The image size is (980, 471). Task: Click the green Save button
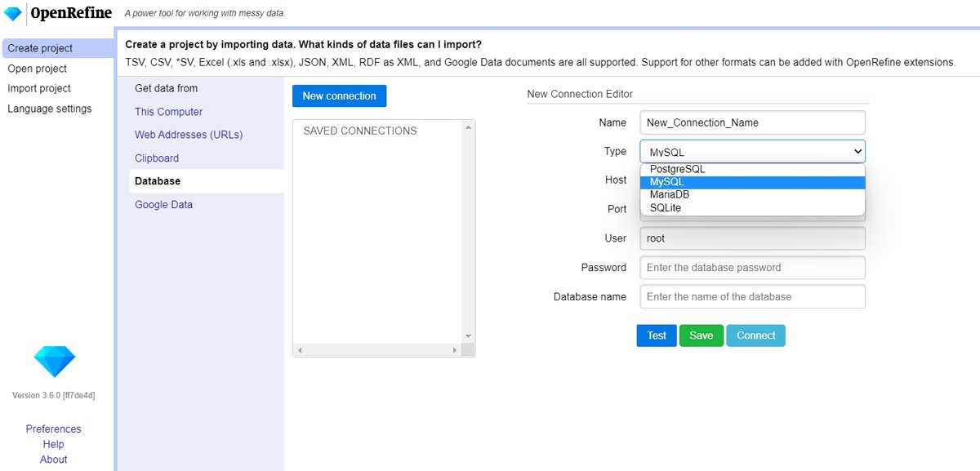point(701,335)
